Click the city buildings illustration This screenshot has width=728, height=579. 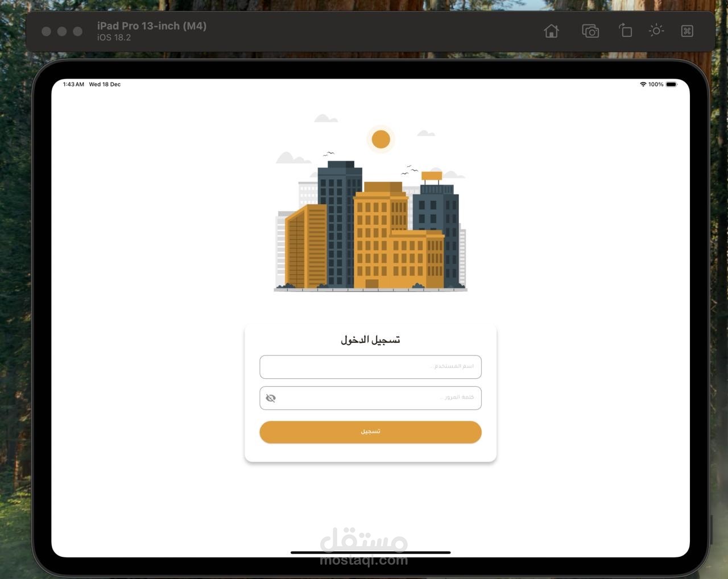[370, 202]
